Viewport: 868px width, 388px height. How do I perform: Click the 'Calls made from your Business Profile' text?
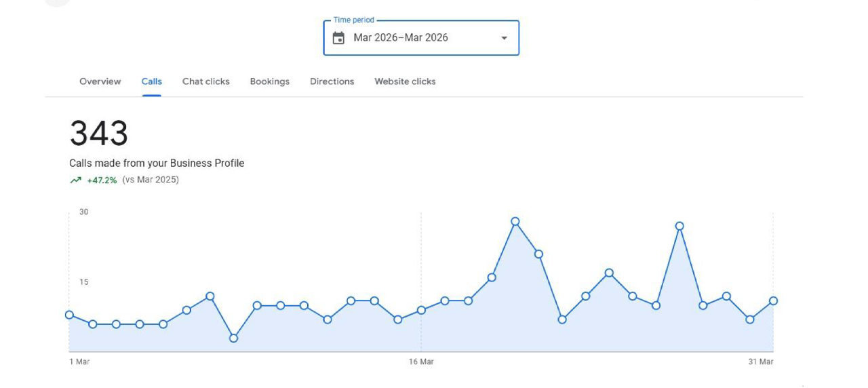(157, 163)
